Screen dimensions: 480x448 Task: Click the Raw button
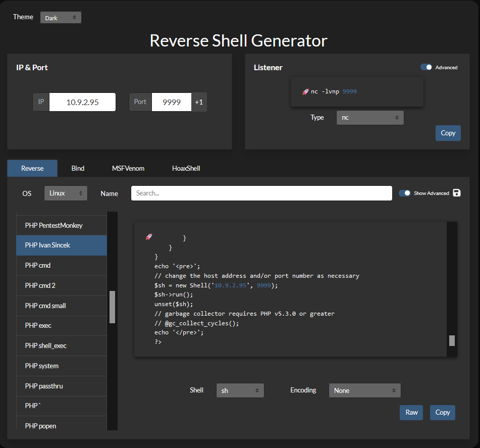point(411,413)
